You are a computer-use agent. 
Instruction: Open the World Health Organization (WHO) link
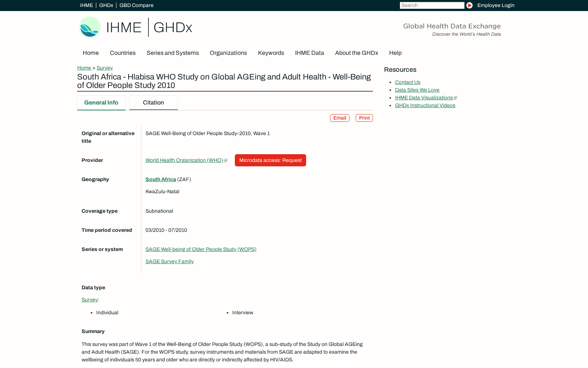pyautogui.click(x=184, y=160)
